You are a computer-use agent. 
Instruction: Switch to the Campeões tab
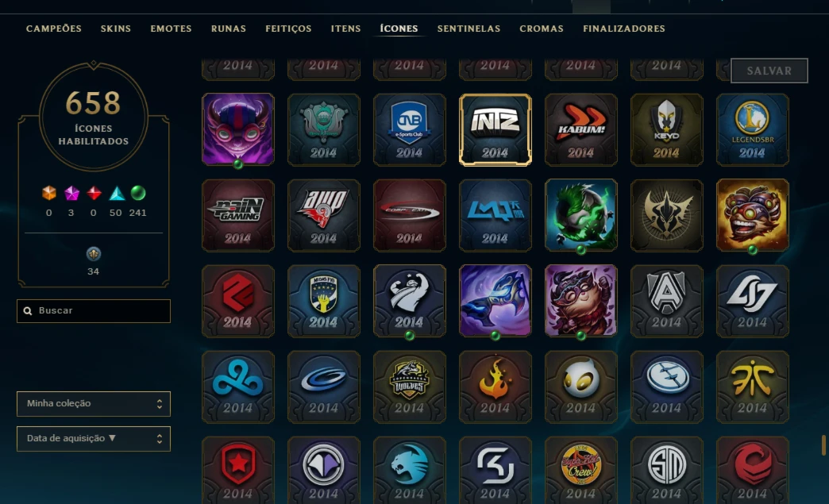click(x=54, y=29)
